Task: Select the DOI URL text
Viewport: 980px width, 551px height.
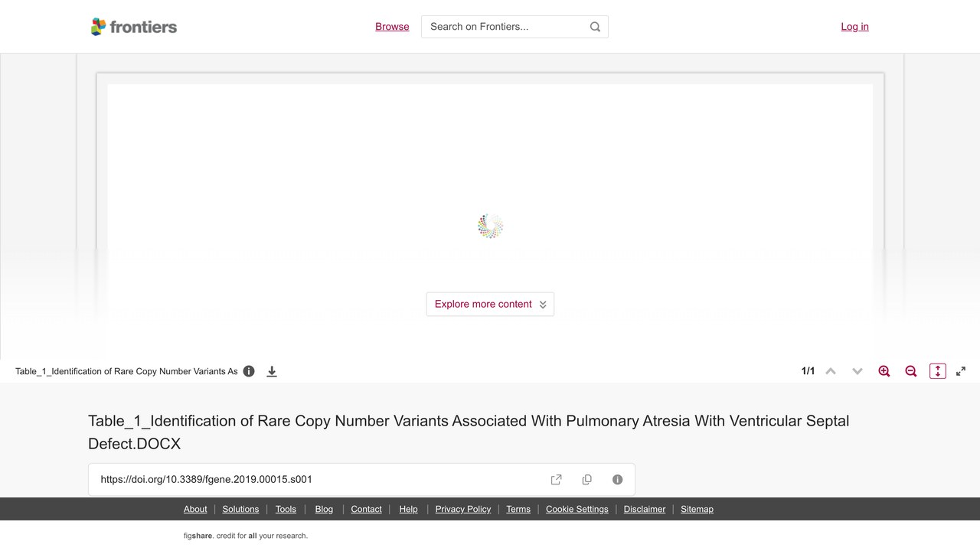Action: tap(207, 480)
